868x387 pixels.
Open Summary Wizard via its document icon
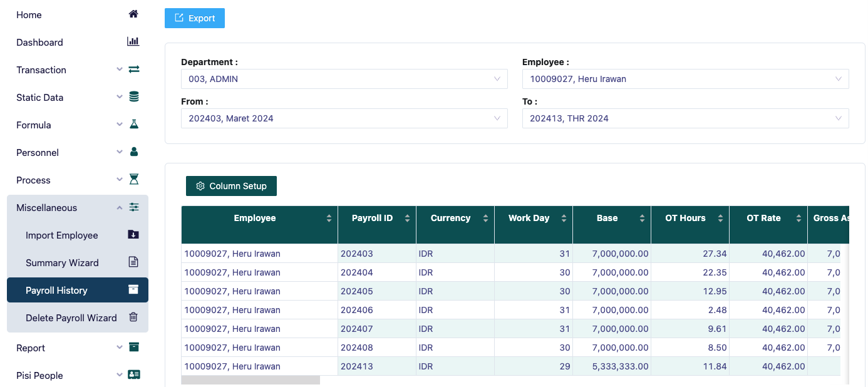[133, 262]
